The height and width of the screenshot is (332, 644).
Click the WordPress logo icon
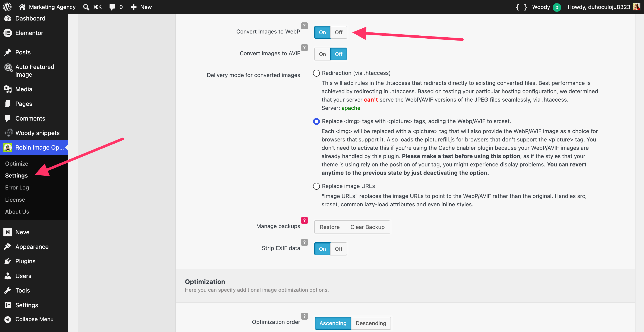(7, 7)
